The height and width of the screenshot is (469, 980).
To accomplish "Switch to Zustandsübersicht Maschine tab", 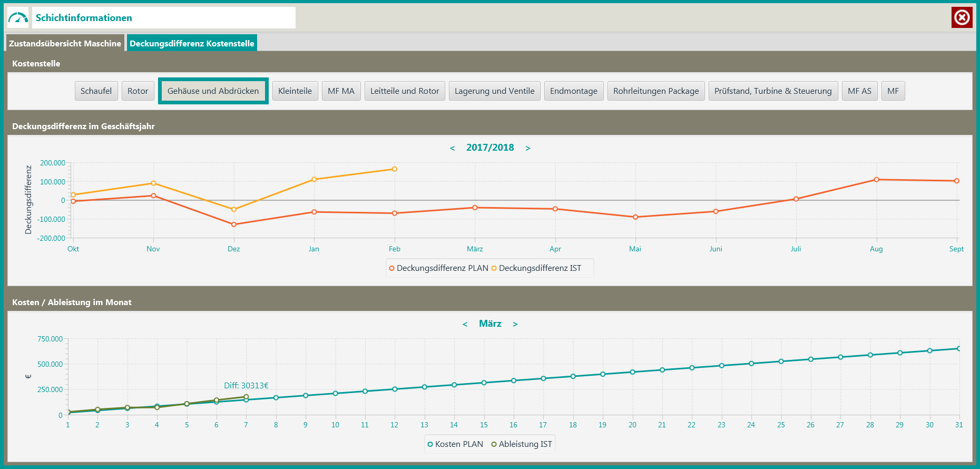I will (65, 44).
